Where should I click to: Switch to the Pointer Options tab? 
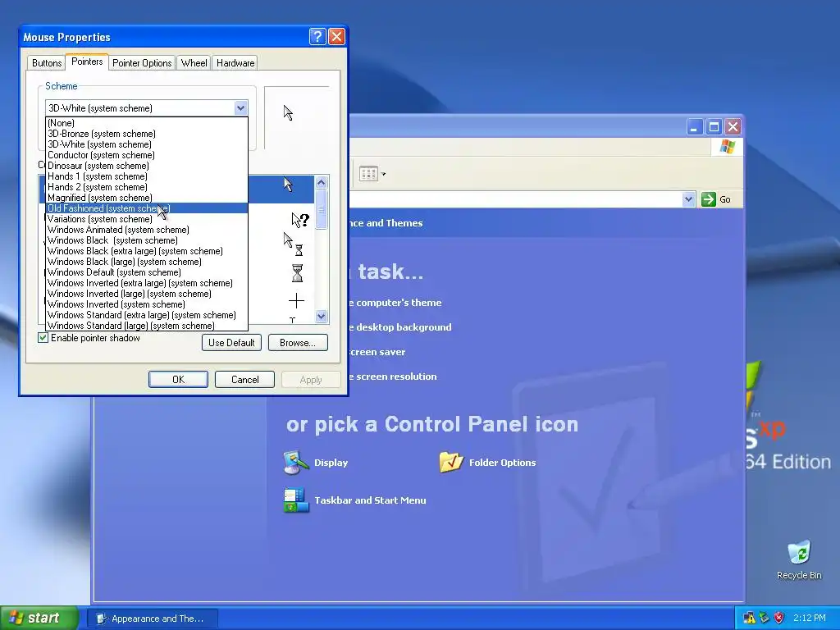click(142, 62)
